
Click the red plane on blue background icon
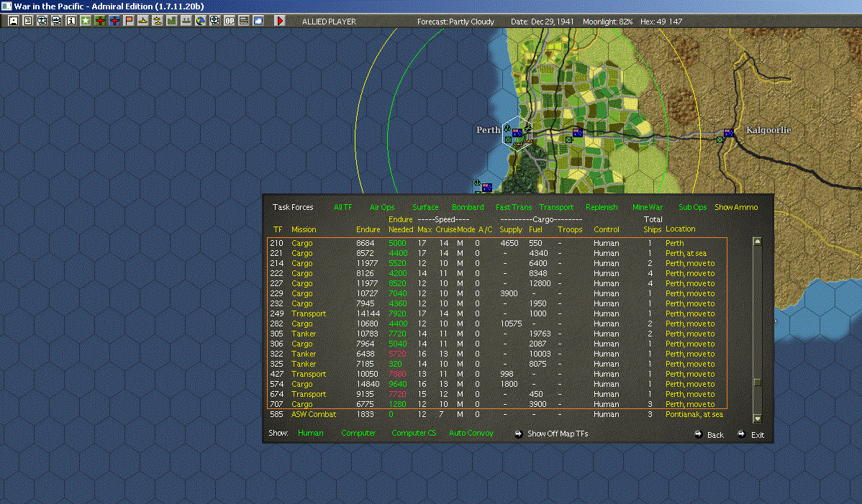pos(114,21)
